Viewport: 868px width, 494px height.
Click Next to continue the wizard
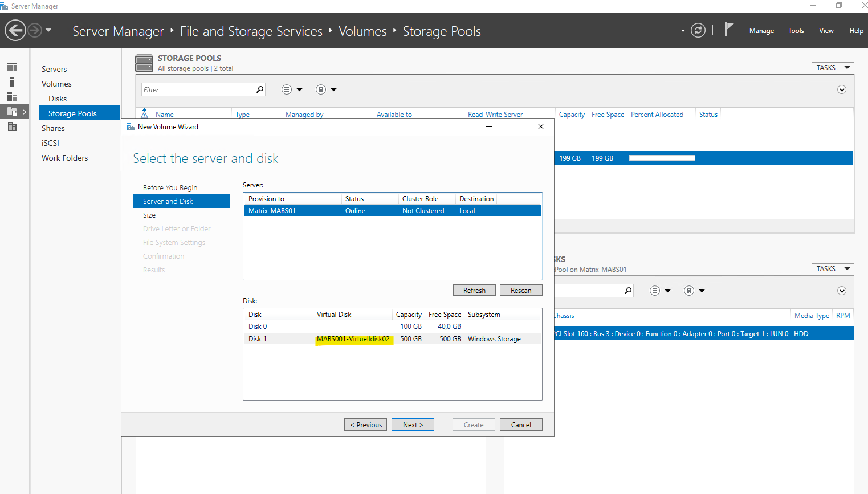point(413,424)
